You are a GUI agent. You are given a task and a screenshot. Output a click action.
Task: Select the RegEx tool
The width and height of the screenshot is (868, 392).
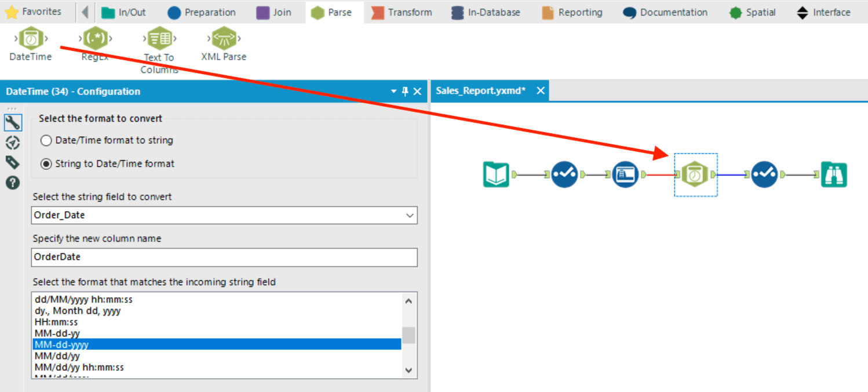(94, 39)
